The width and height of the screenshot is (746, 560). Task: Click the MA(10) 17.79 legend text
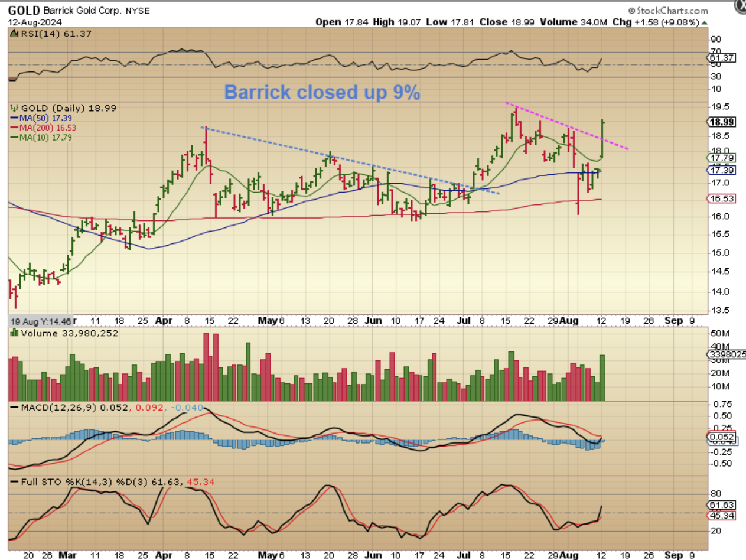44,137
